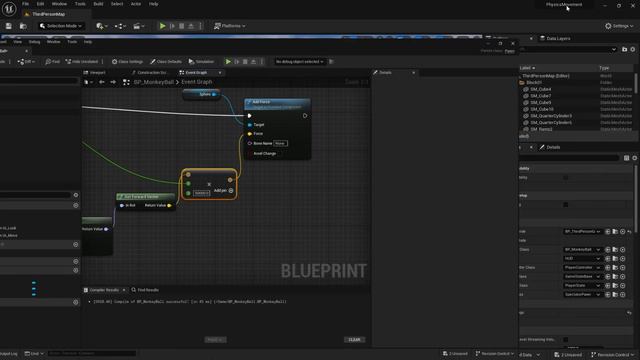This screenshot has width=640, height=360.
Task: Click the graph icon before BP_MonkeyBall breadcrumb
Action: coord(126,82)
